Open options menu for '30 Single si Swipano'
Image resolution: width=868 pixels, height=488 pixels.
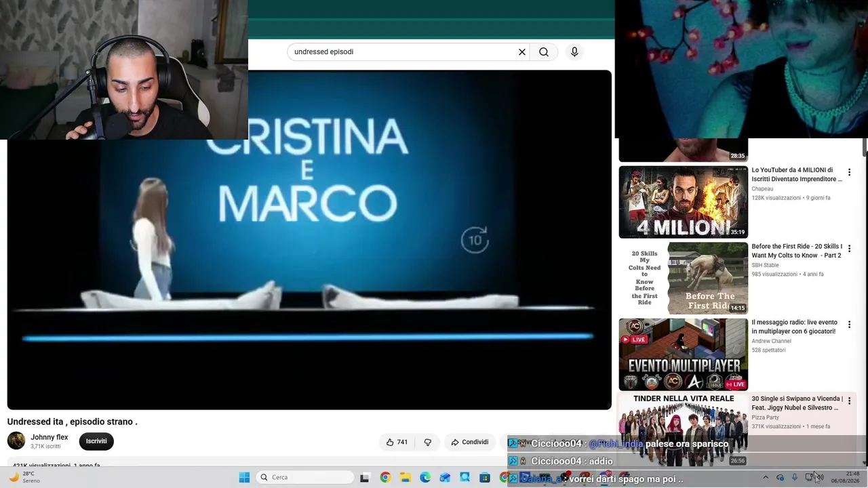pos(849,401)
